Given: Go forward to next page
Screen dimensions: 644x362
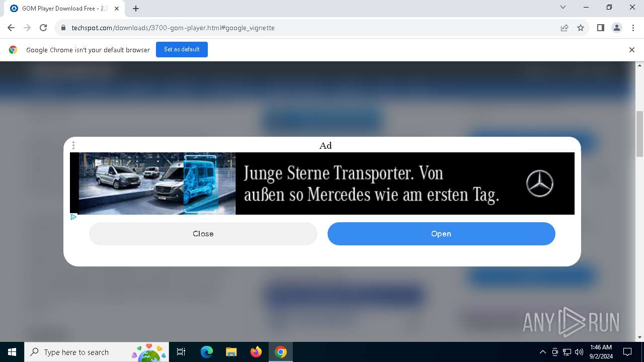Looking at the screenshot, I should click(27, 28).
